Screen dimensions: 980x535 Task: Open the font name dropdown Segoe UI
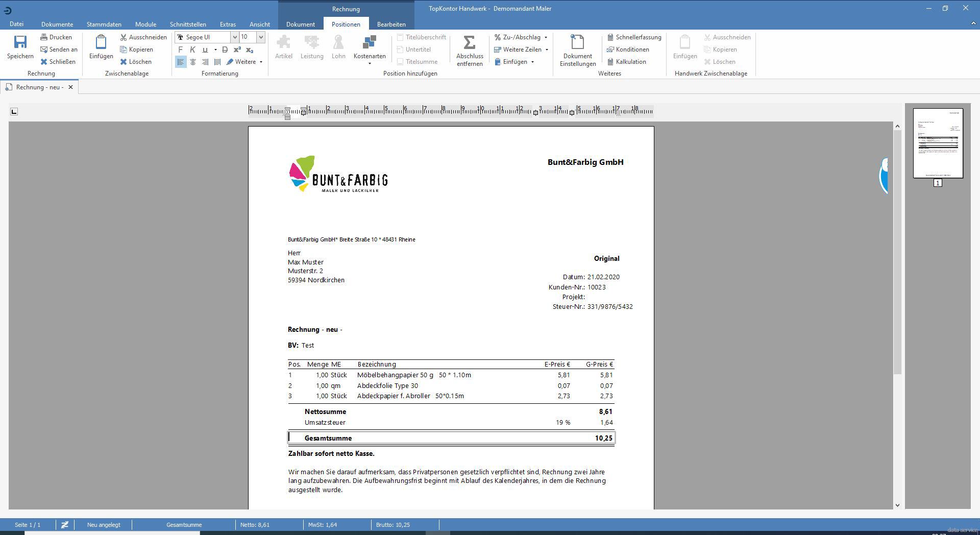(x=235, y=37)
